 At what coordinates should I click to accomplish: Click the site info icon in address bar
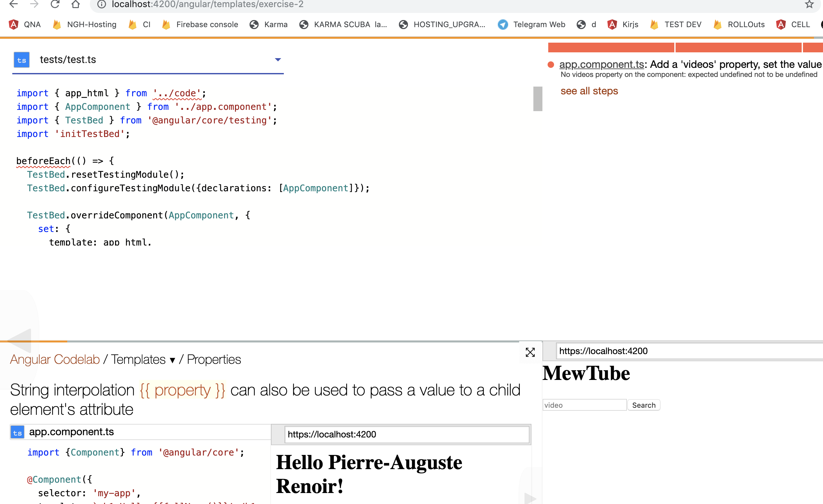coord(102,4)
